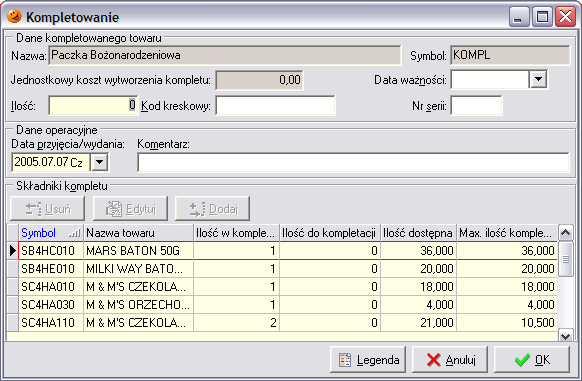Minimize the Kompletowanie window

pos(519,17)
